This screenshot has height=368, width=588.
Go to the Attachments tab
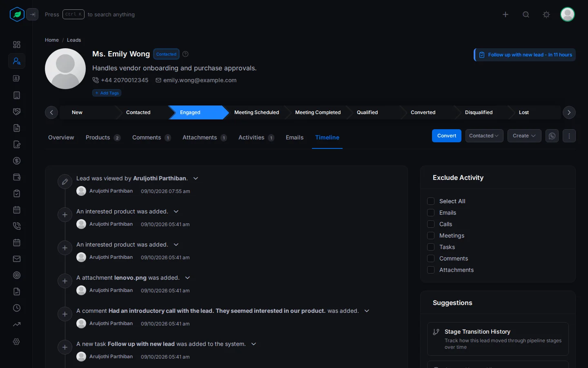205,137
